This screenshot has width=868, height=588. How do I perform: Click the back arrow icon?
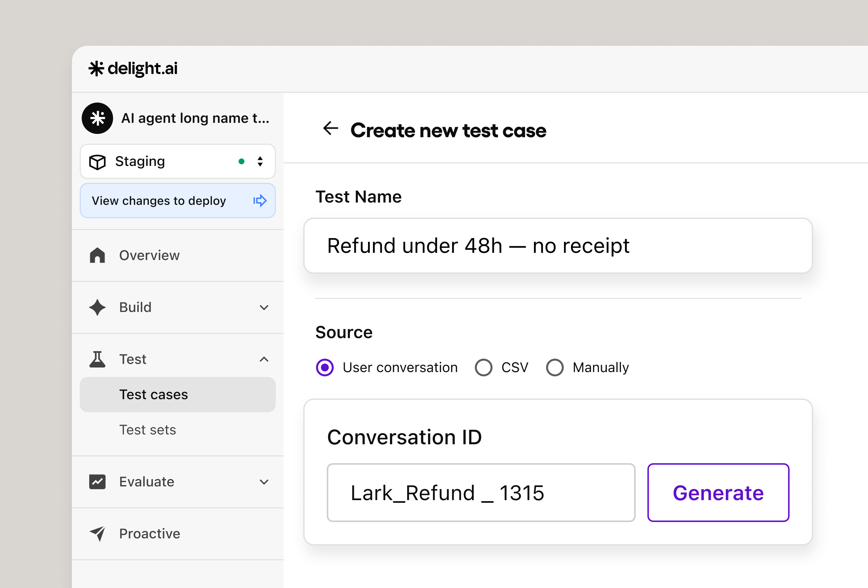click(x=330, y=128)
